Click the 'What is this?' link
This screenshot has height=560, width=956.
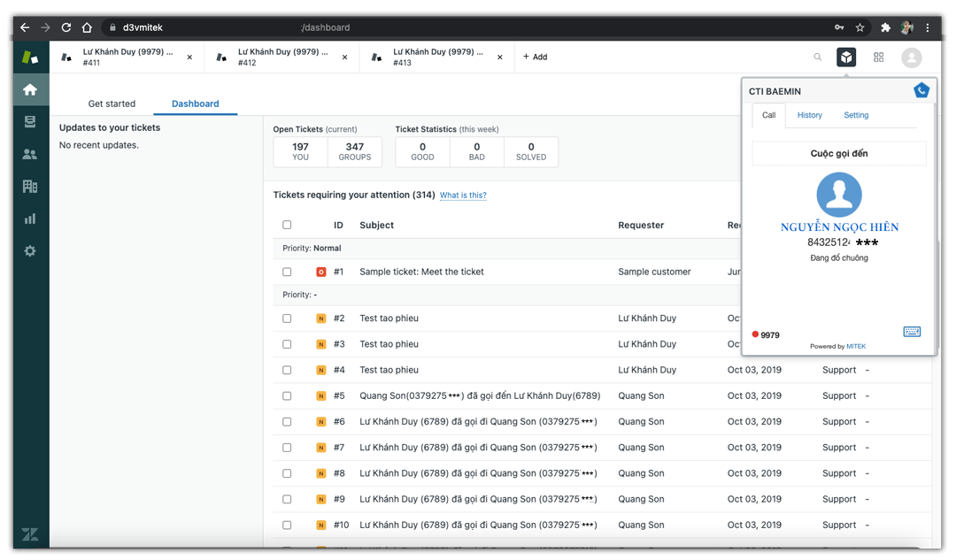coord(463,196)
